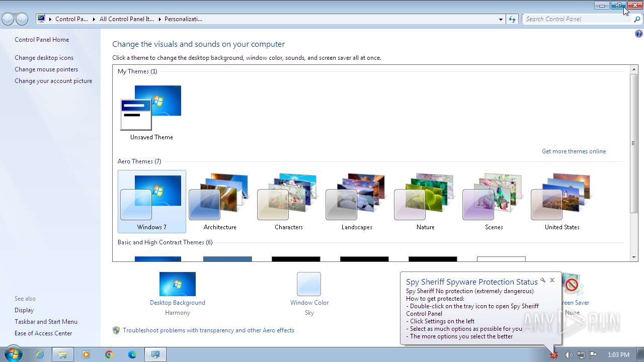Apply the Scenes theme
The width and height of the screenshot is (644, 362).
(494, 202)
